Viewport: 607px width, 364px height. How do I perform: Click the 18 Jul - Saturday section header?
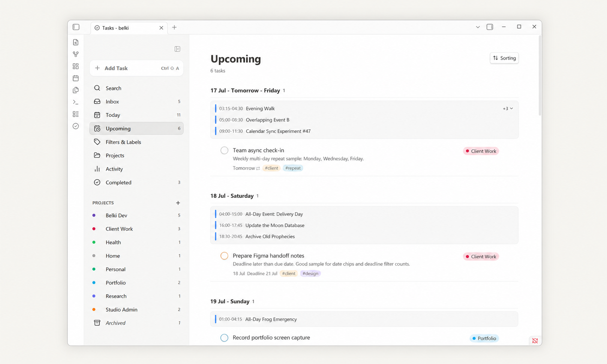[x=232, y=196]
